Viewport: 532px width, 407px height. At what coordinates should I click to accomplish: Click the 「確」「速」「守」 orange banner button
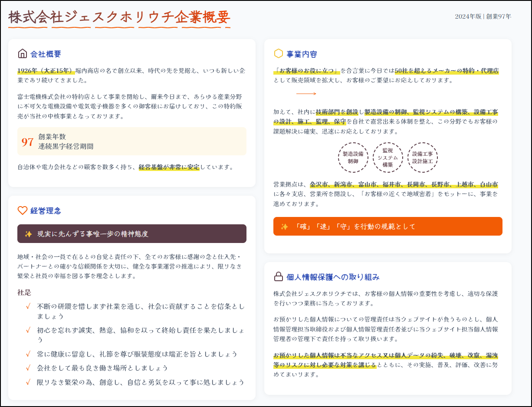tap(388, 226)
